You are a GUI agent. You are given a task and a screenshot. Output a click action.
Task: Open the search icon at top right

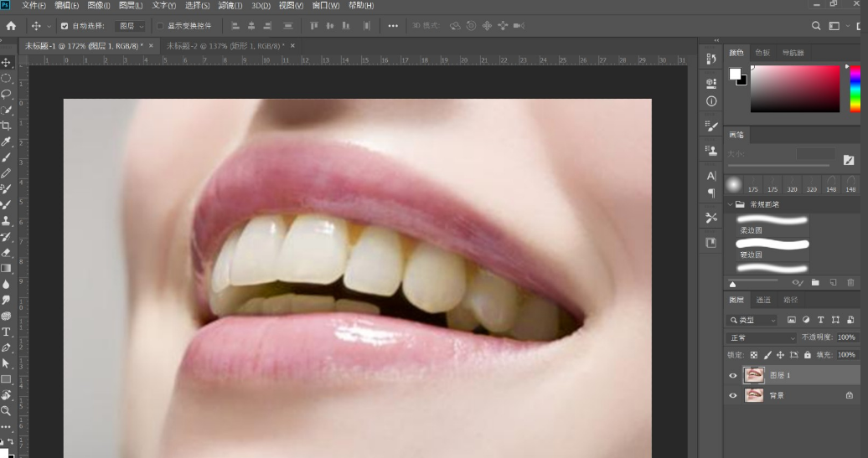[816, 26]
